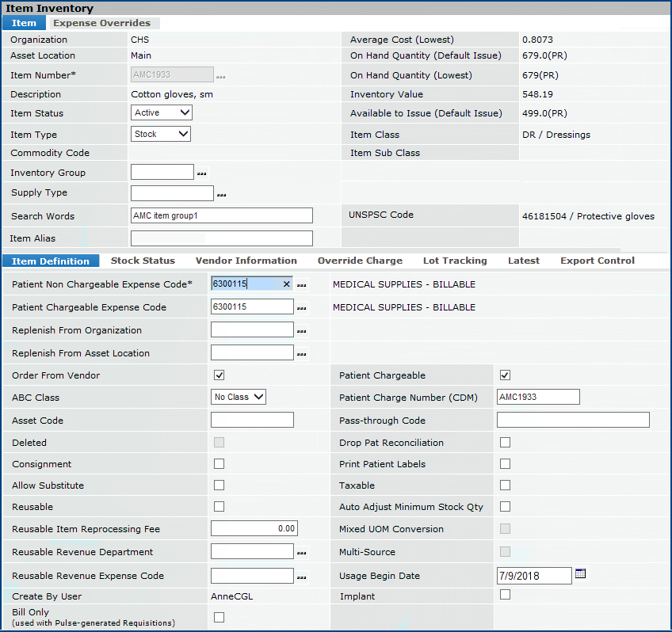
Task: Open the ABC Class dropdown
Action: pyautogui.click(x=239, y=397)
